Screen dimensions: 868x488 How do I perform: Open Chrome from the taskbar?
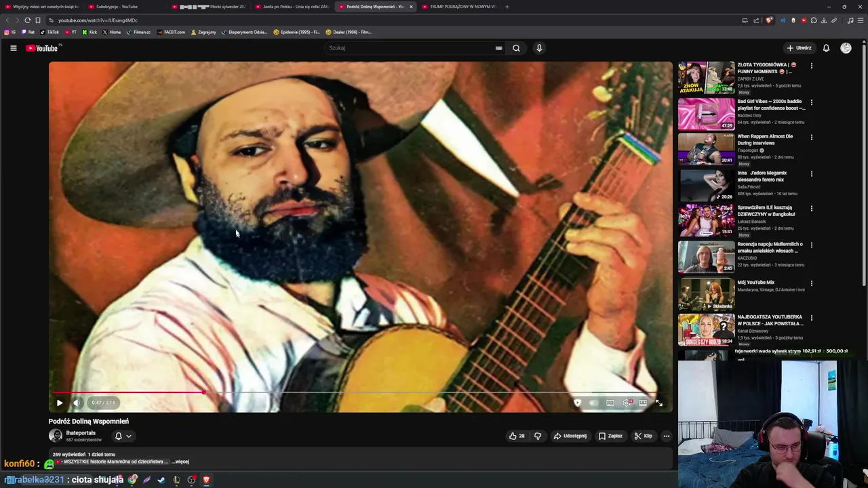pos(132,480)
